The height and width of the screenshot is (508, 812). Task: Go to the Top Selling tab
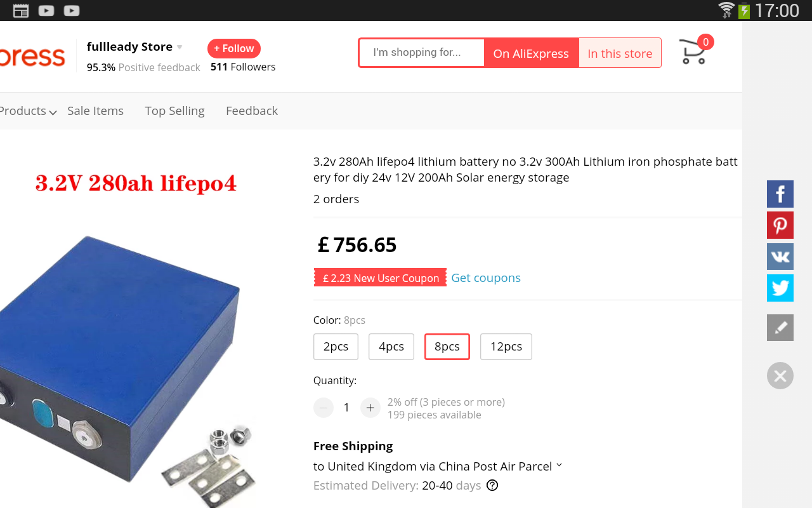coord(174,111)
